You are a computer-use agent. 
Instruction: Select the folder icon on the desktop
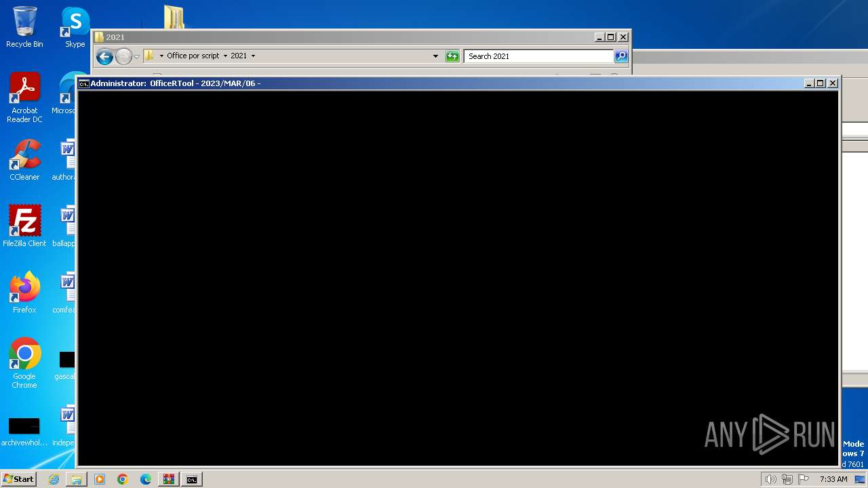174,18
